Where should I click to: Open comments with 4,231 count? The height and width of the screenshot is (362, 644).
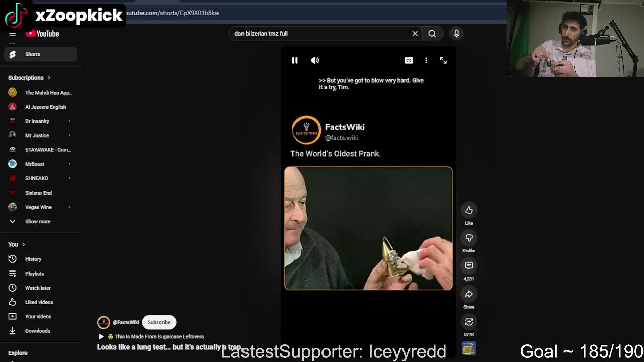[x=469, y=265]
